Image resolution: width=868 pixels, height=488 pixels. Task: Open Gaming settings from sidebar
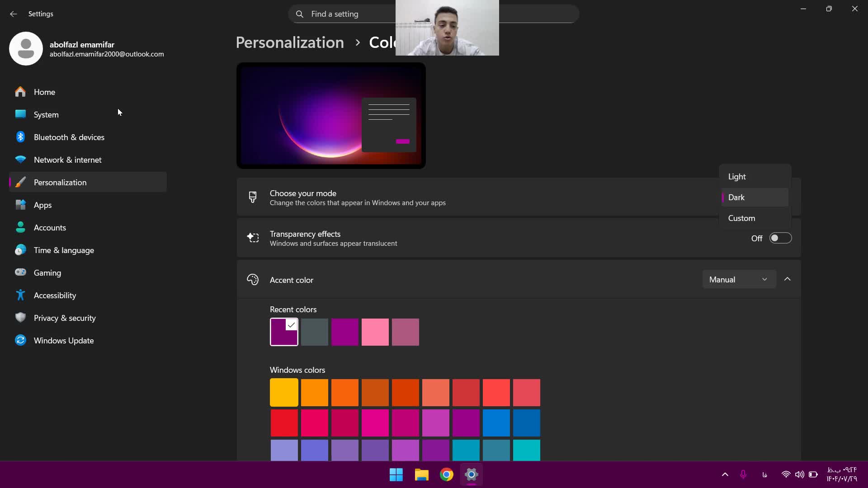click(47, 273)
